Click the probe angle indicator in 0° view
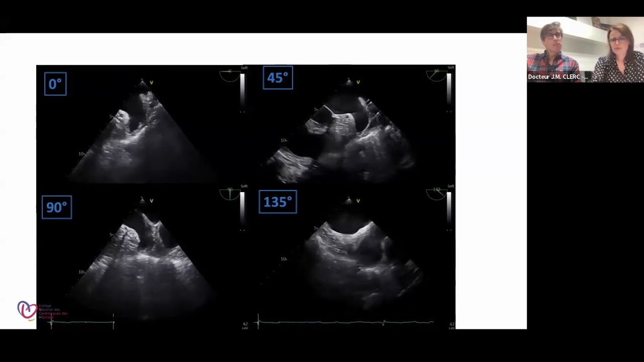 click(x=229, y=75)
